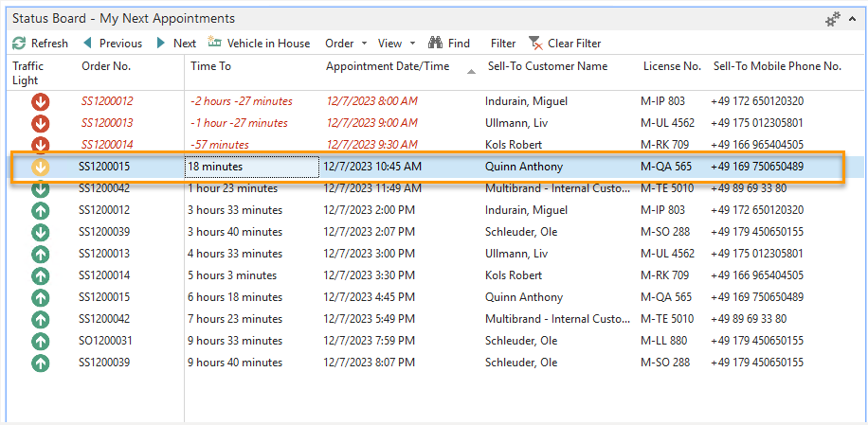
Task: Click Sell-To Customer Name column header
Action: (547, 66)
